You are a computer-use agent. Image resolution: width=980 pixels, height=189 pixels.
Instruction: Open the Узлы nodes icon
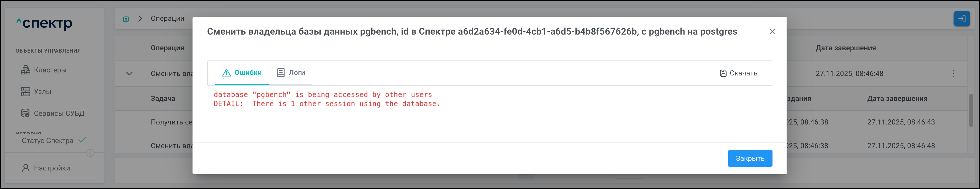click(x=25, y=92)
